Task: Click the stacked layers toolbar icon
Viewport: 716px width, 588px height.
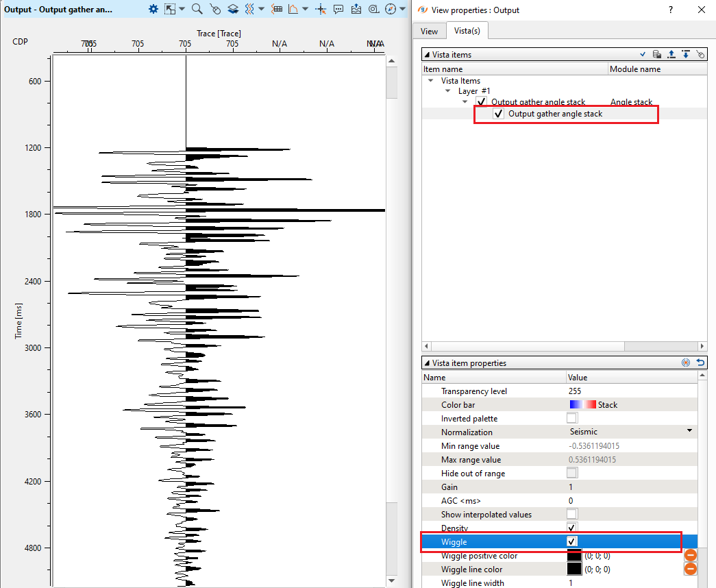Action: (233, 9)
